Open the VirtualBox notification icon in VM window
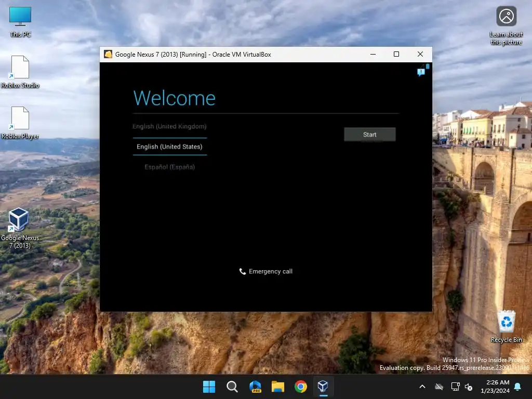The height and width of the screenshot is (399, 532). pos(421,72)
